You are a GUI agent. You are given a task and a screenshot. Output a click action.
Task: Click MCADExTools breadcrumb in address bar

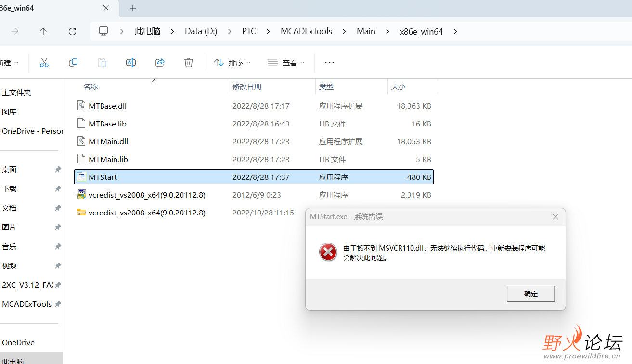coord(307,31)
